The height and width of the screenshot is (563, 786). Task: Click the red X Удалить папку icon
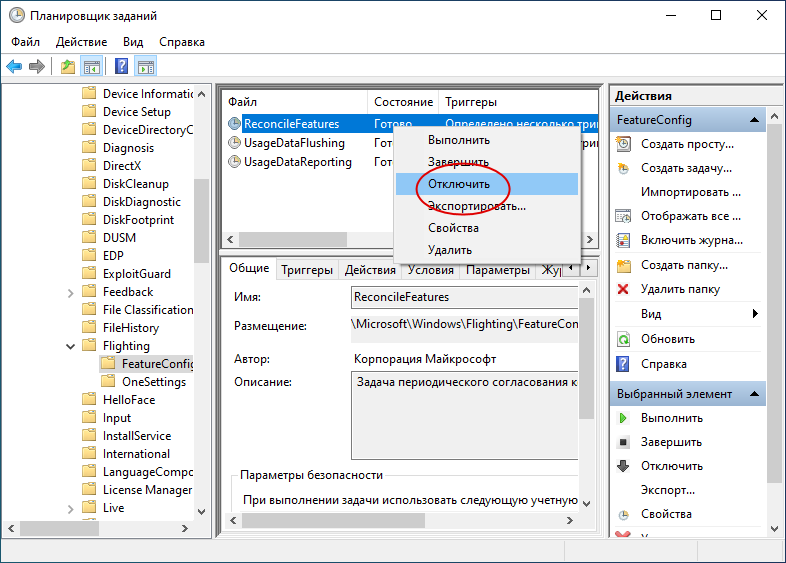(623, 289)
